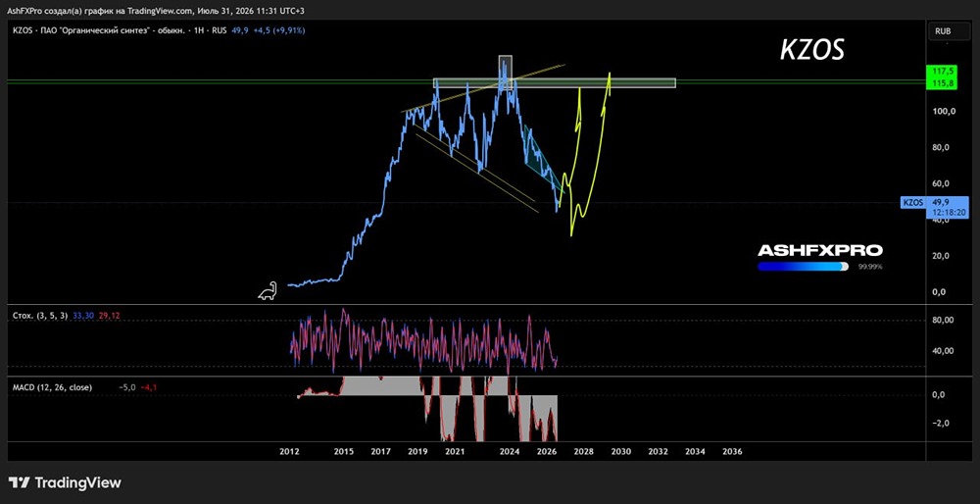Click the Стох. (3, 5, 3) indicator label
The image size is (980, 504).
point(40,316)
